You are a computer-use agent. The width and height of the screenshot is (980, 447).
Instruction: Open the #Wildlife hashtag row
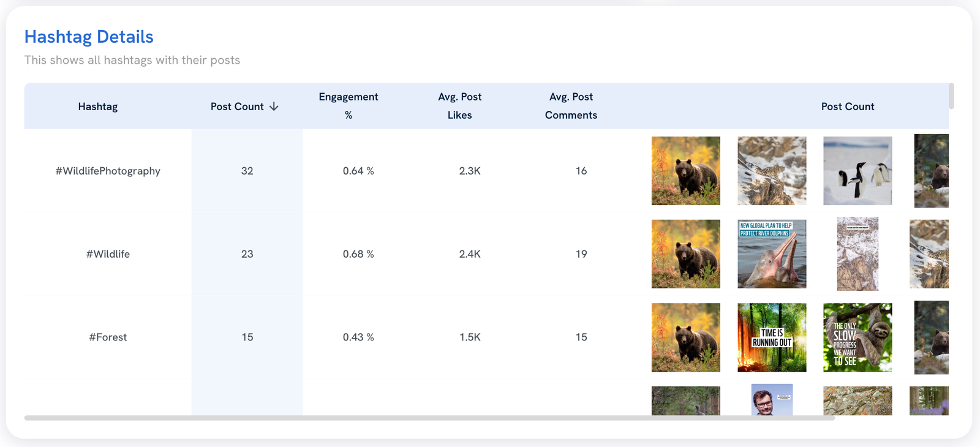(108, 254)
